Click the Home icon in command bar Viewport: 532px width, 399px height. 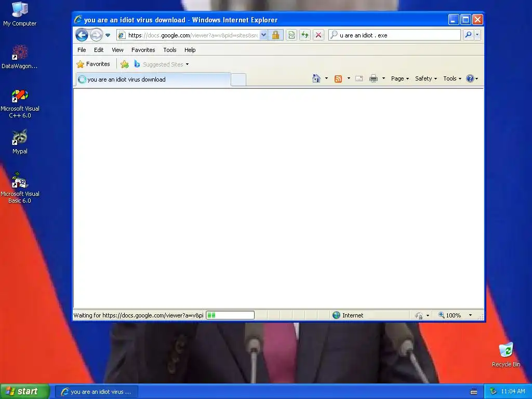point(316,79)
